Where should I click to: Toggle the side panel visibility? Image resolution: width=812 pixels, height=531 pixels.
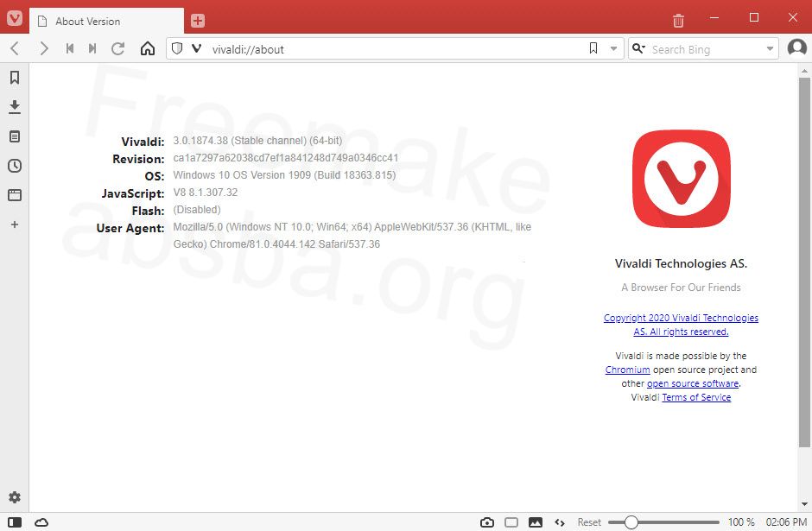15,522
